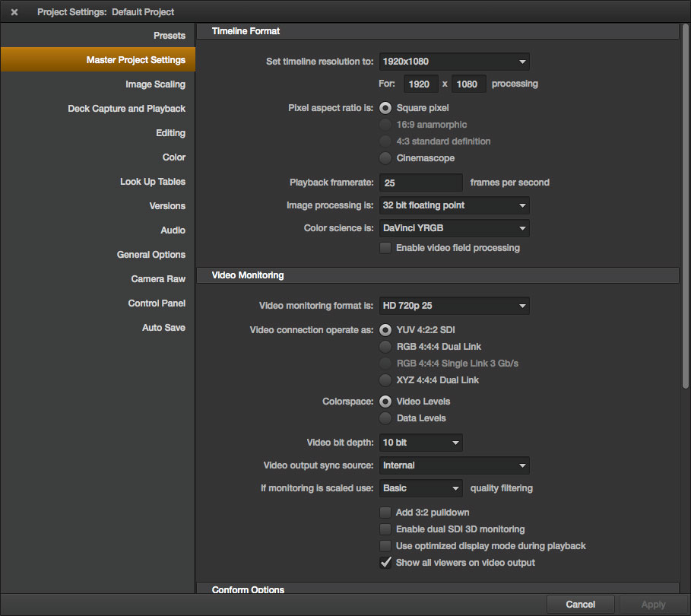Select Cinemascope pixel aspect ratio
Image resolution: width=691 pixels, height=616 pixels.
[x=385, y=158]
